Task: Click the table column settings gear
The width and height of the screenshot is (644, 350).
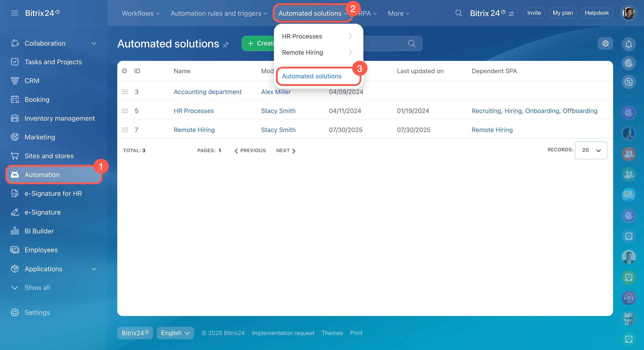Action: pos(124,71)
